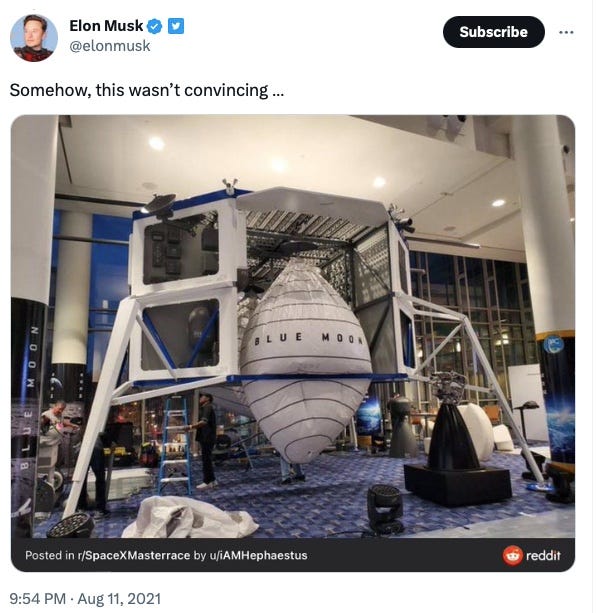Image resolution: width=598 pixels, height=613 pixels.
Task: Click the "Posted in" caption bar
Action: point(293,556)
